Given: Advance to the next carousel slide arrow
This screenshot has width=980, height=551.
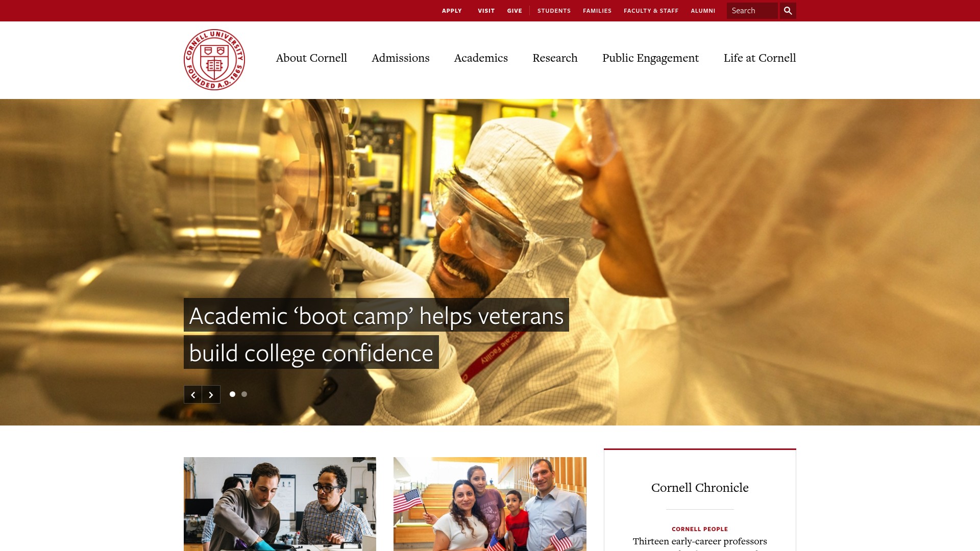Looking at the screenshot, I should (211, 394).
